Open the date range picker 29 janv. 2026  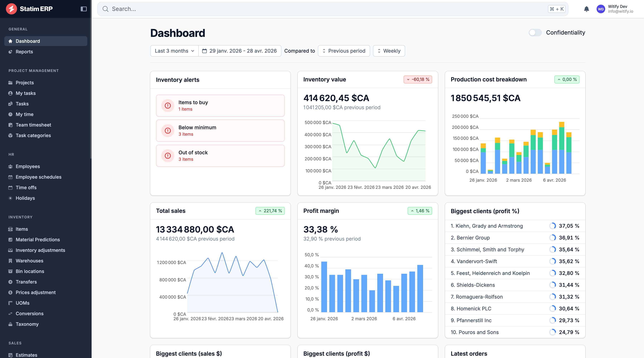(240, 51)
